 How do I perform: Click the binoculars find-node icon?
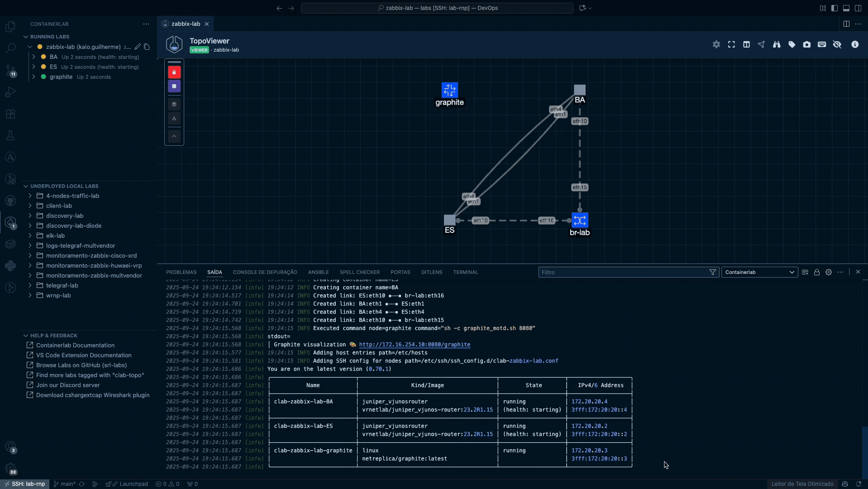click(x=777, y=44)
